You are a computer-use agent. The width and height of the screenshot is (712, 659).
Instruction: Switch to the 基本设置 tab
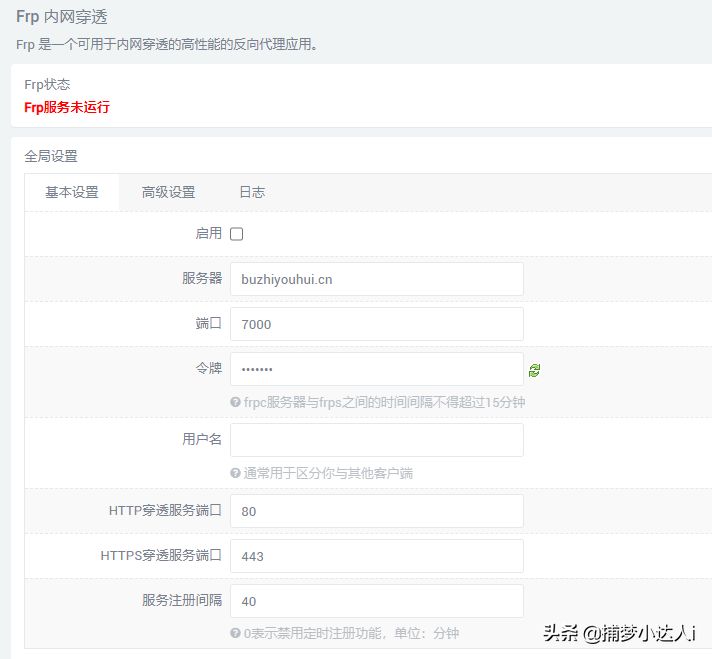pyautogui.click(x=72, y=193)
